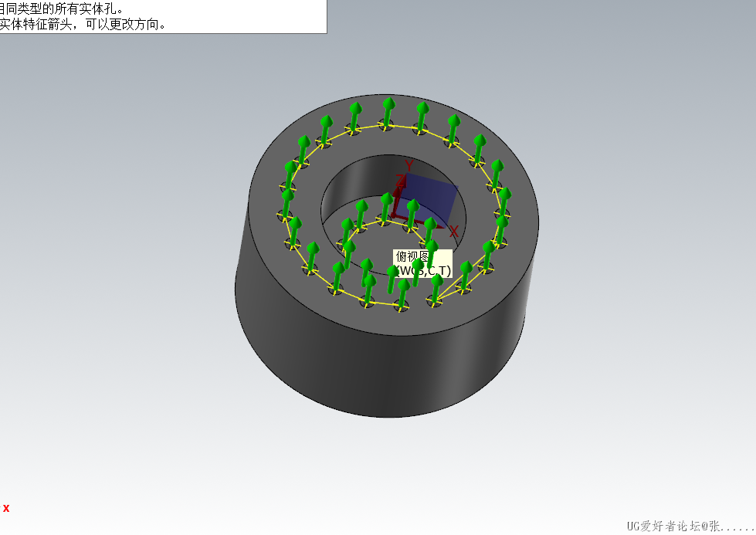Select the red X axis label of the WCS

[x=453, y=232]
